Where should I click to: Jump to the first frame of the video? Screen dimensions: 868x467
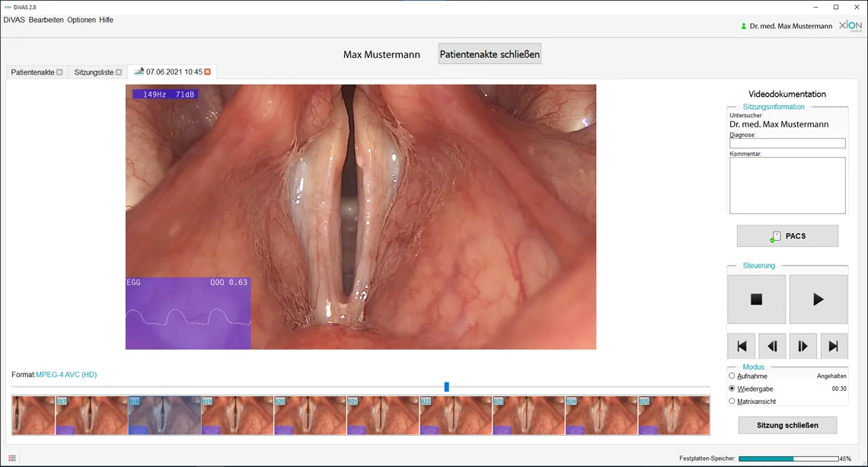(x=742, y=346)
